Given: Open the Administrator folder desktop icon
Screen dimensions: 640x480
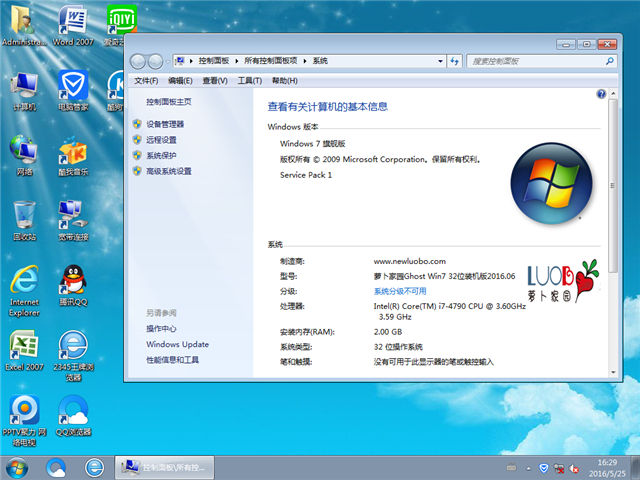Looking at the screenshot, I should click(24, 25).
